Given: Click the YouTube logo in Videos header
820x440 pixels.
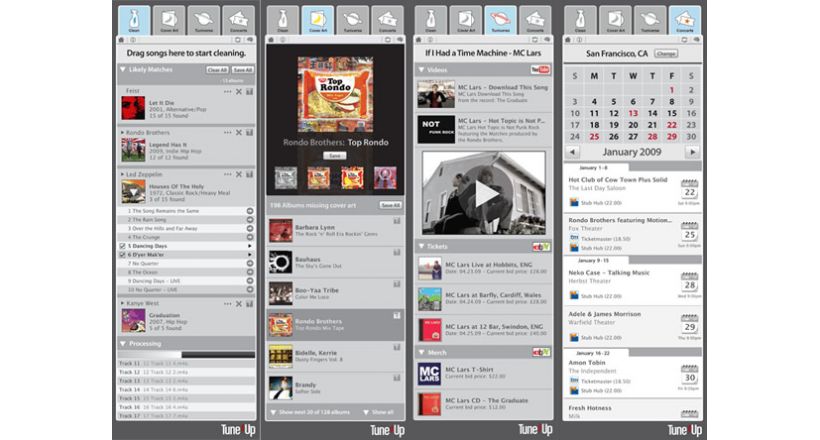Looking at the screenshot, I should [x=540, y=70].
